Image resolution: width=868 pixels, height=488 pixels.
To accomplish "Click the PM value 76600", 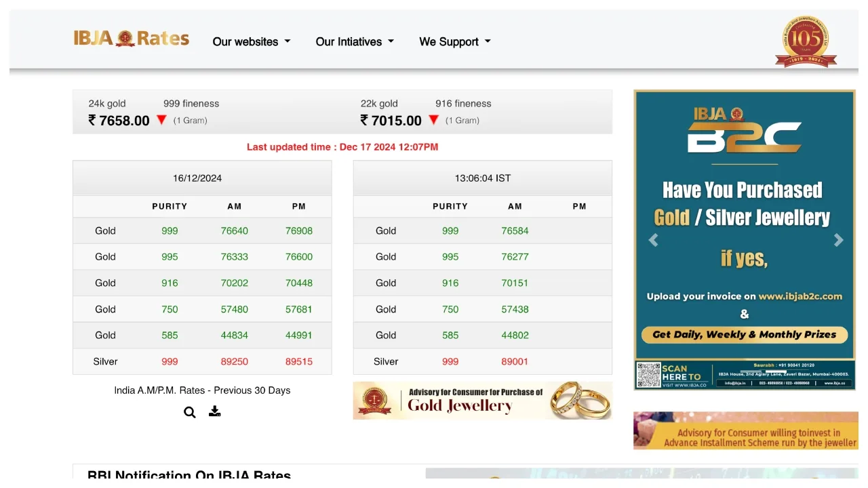I will coord(299,257).
